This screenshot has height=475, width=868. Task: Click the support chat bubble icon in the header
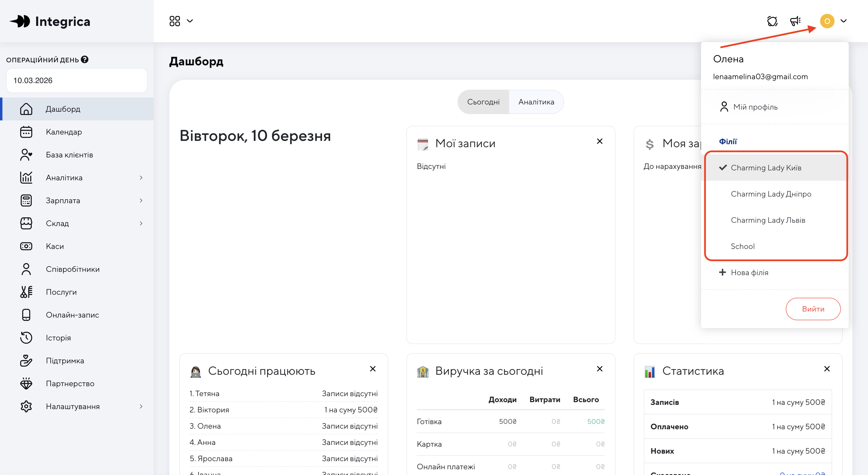pos(772,21)
